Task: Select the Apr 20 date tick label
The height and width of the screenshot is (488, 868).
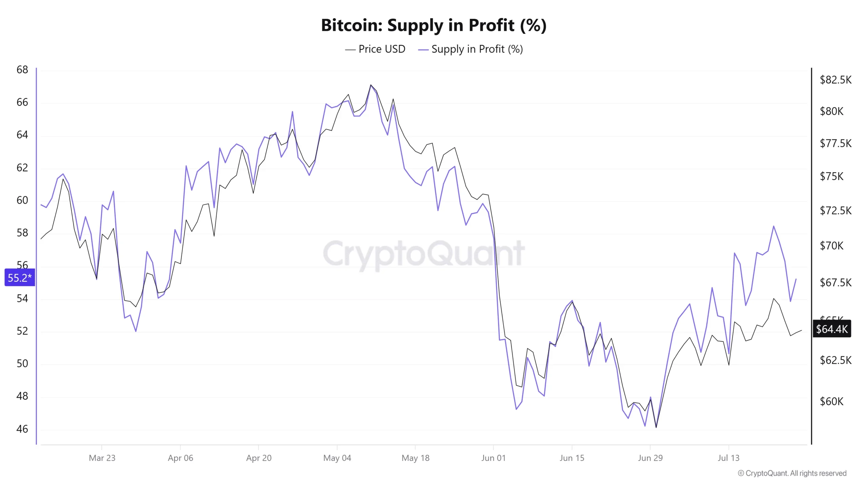Action: (259, 458)
